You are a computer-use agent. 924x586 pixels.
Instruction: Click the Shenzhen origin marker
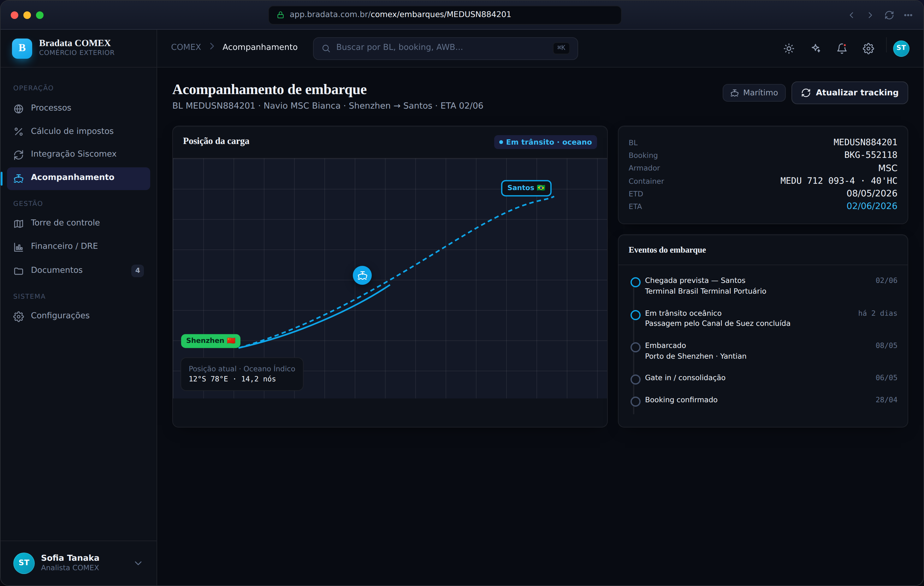click(x=210, y=341)
